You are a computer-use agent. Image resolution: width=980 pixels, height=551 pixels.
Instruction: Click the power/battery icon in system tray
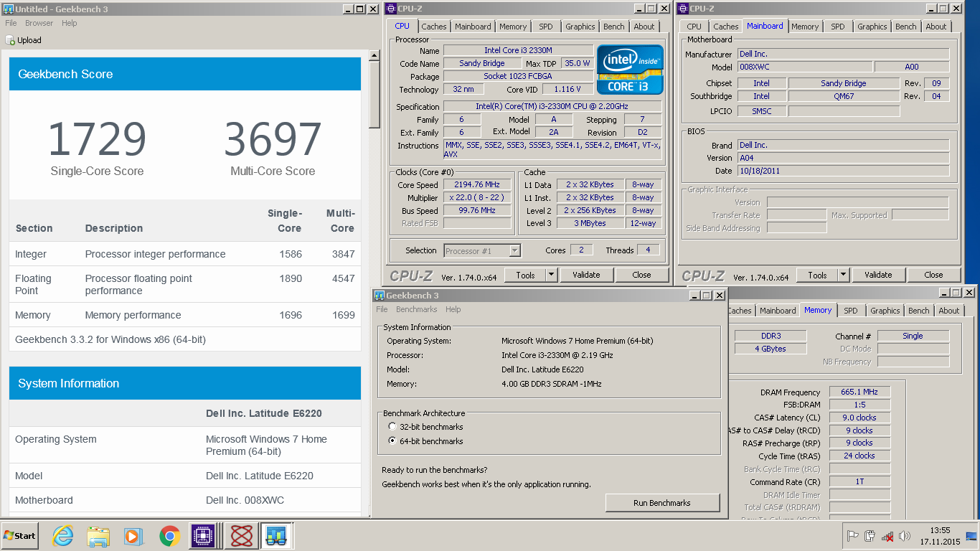click(x=870, y=536)
